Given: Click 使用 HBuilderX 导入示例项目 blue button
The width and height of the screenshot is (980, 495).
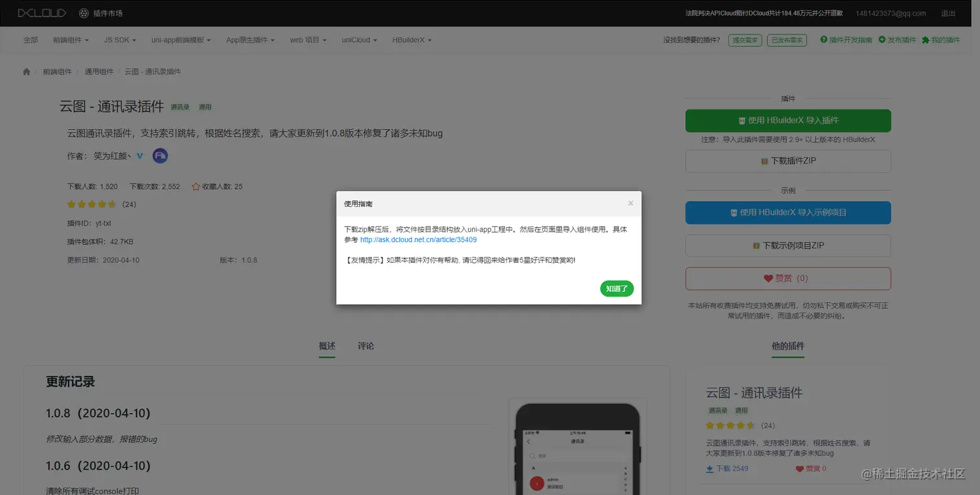Looking at the screenshot, I should [788, 212].
